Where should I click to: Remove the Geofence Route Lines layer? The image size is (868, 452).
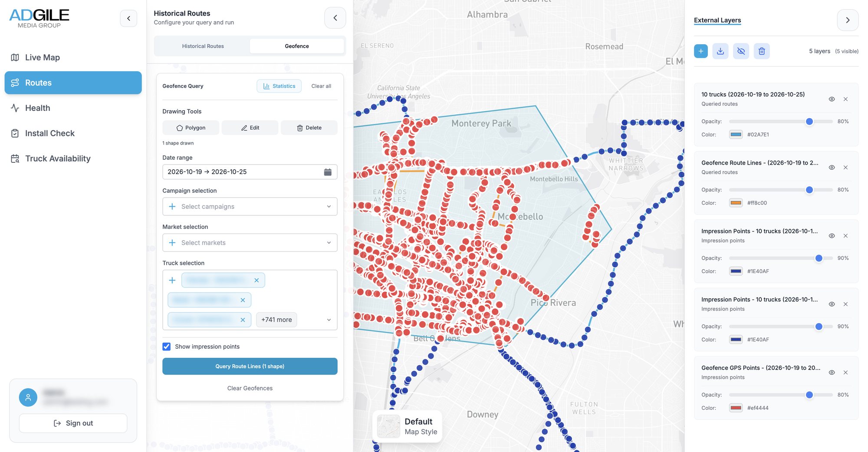(845, 168)
